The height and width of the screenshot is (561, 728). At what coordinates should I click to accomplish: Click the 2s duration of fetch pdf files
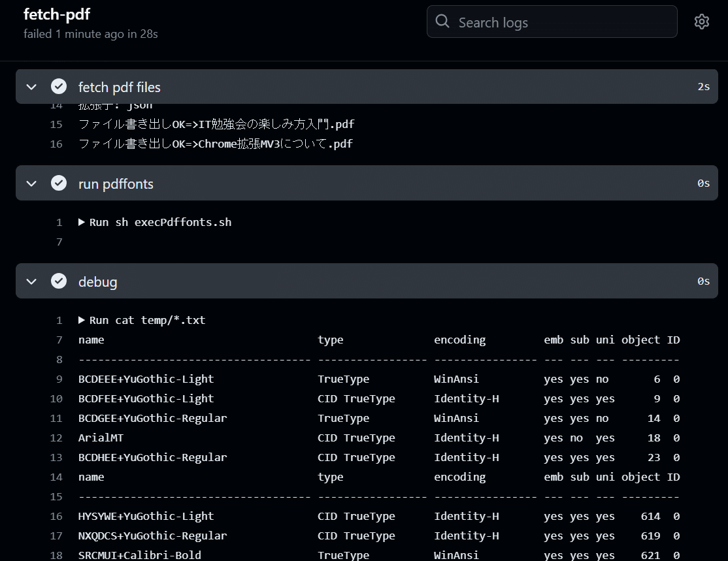[703, 87]
